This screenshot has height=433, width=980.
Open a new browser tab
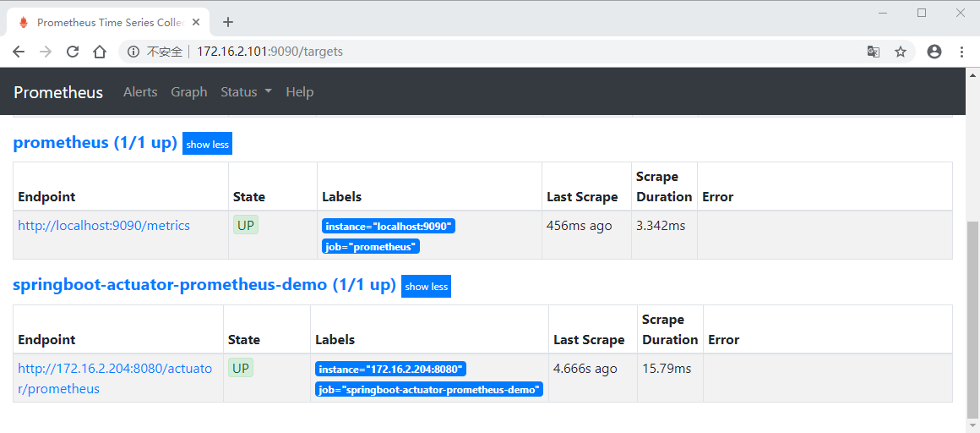tap(227, 22)
